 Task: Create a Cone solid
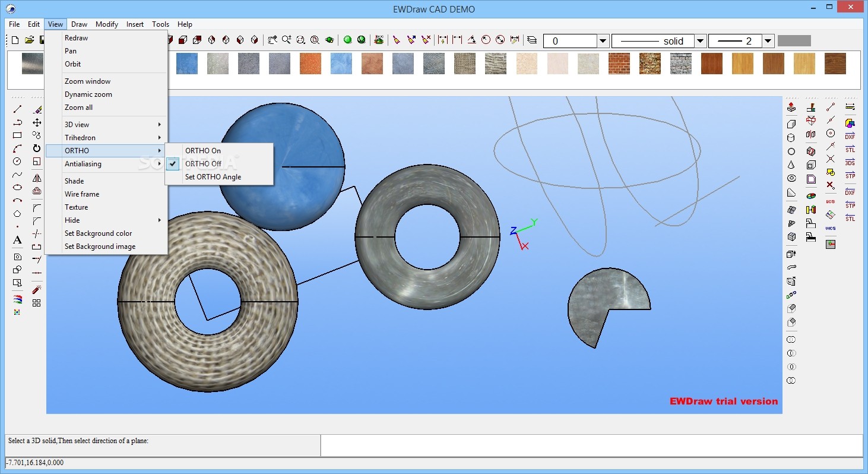pyautogui.click(x=791, y=165)
